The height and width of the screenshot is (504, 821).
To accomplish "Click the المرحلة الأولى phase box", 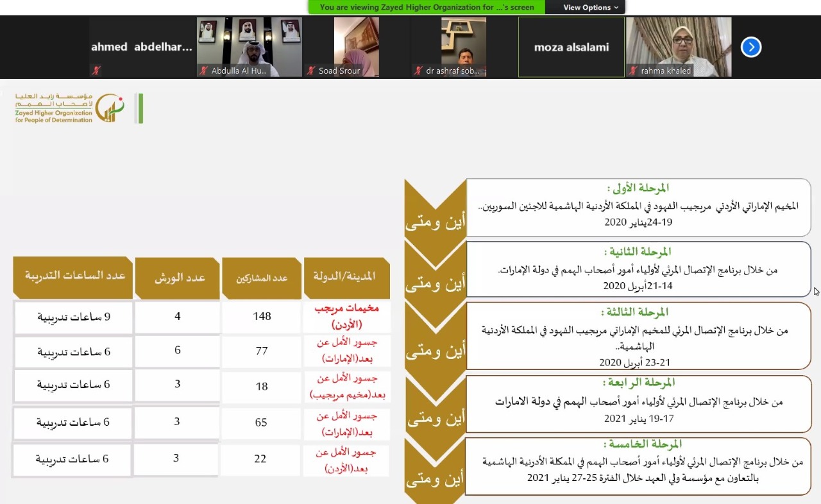I will [x=638, y=206].
